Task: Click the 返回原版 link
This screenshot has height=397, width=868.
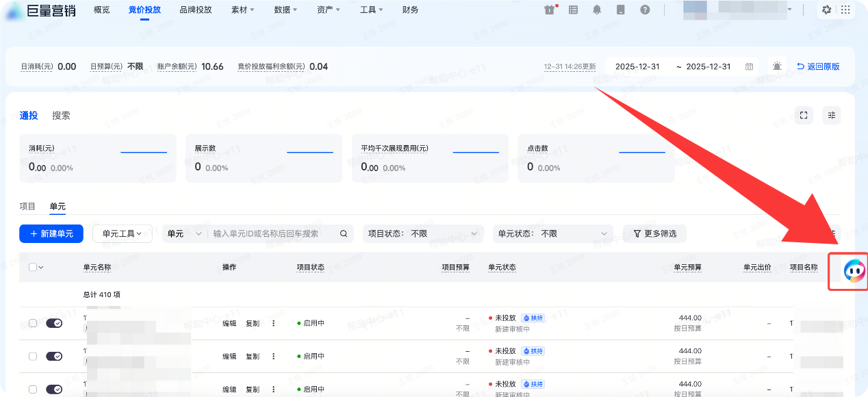Action: pos(818,66)
